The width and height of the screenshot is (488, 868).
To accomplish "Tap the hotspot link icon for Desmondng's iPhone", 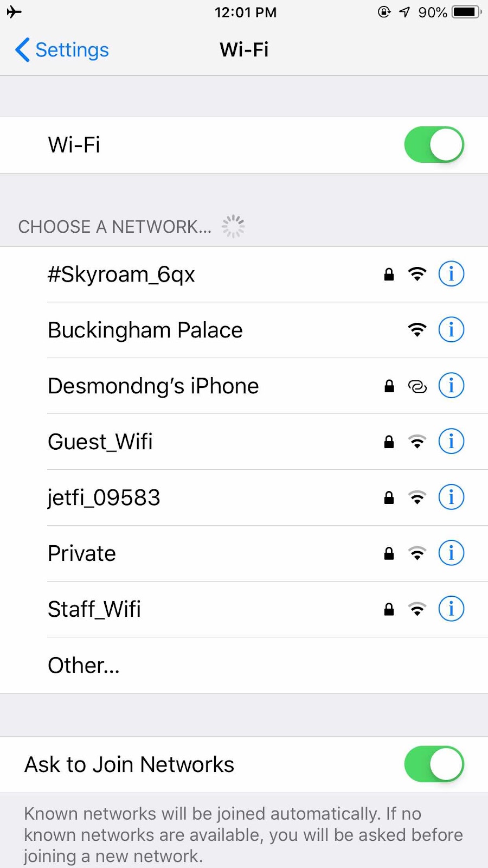I will pyautogui.click(x=417, y=386).
